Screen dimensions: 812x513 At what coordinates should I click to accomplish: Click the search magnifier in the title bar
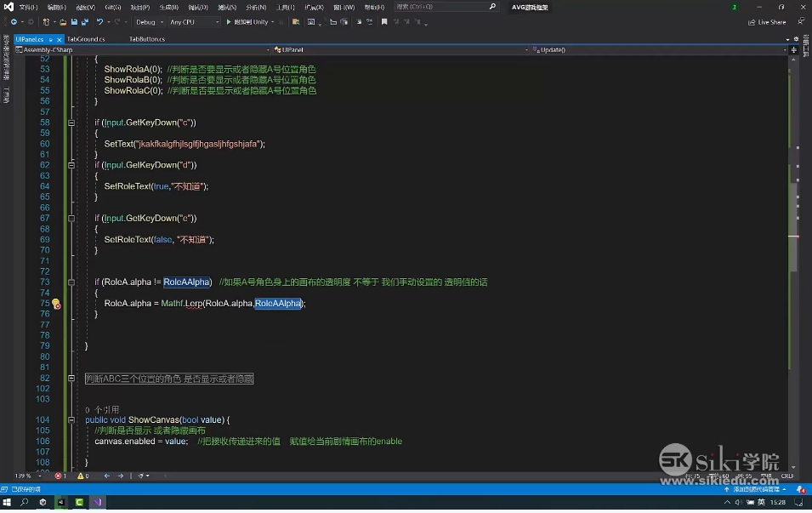point(492,7)
